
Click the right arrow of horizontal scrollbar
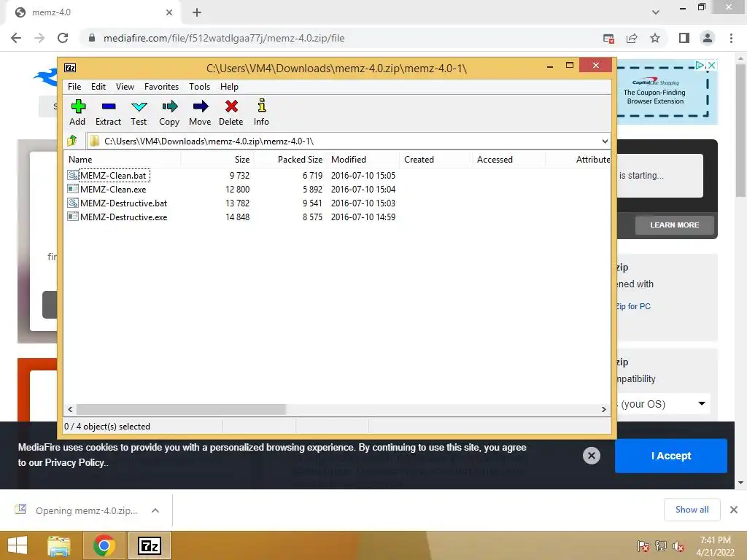coord(603,409)
